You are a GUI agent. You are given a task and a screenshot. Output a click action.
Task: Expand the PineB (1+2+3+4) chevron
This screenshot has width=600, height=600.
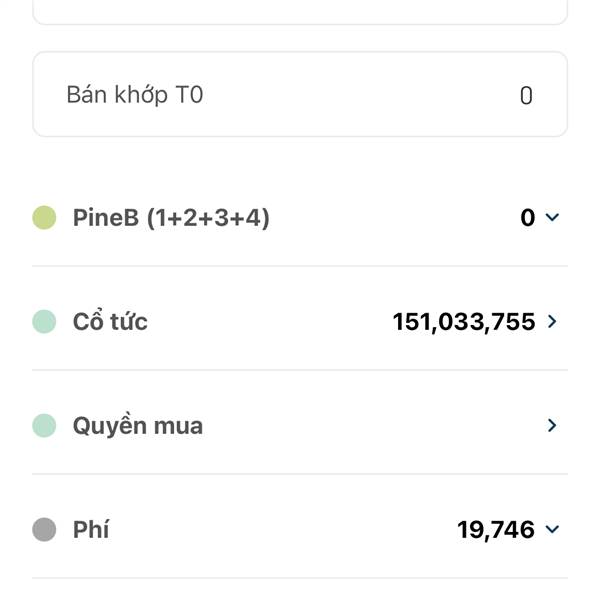point(552,217)
